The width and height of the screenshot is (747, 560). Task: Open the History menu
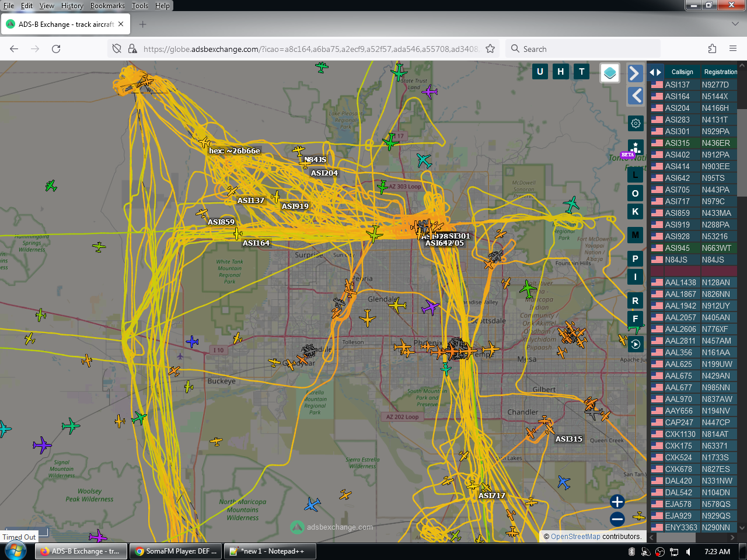pyautogui.click(x=72, y=6)
